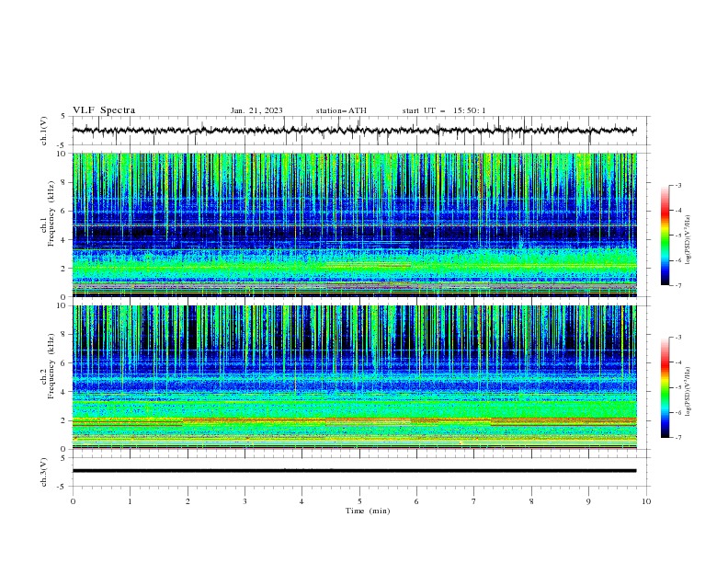Click time axis tick label '0'

pos(73,501)
